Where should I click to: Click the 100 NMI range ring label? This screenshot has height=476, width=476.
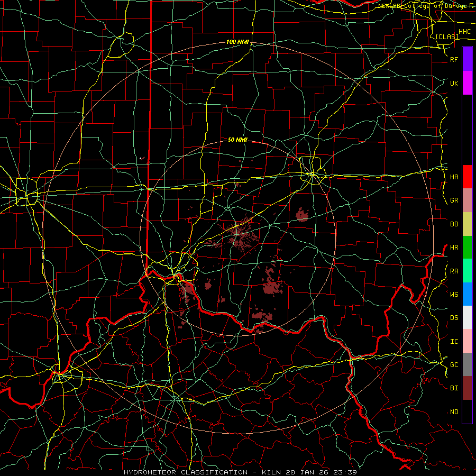tap(237, 42)
